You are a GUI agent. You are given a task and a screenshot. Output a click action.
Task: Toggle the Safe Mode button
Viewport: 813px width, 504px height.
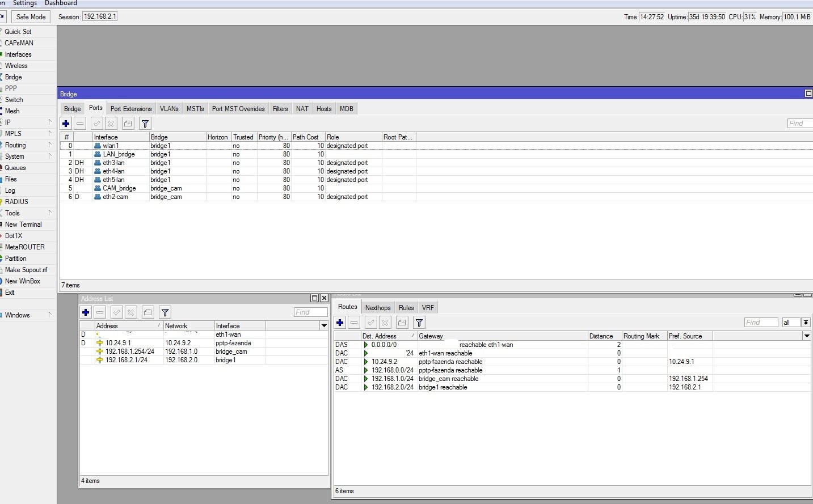coord(31,17)
